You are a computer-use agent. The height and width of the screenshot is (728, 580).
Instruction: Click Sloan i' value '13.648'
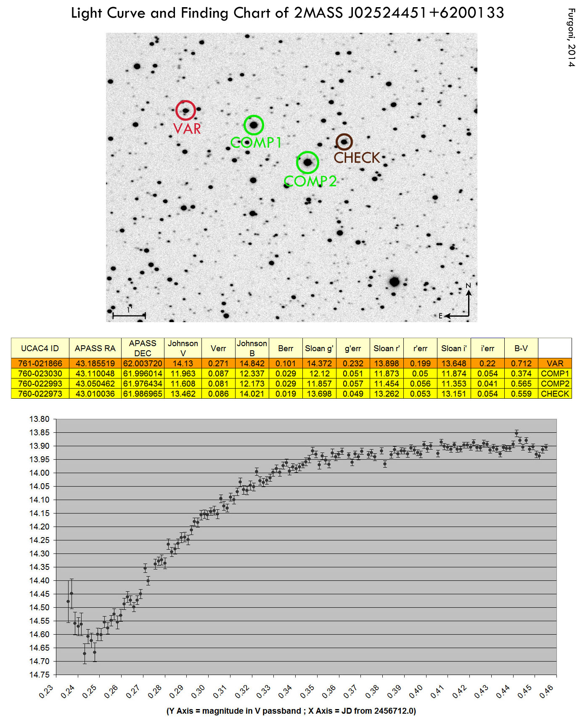pyautogui.click(x=454, y=363)
